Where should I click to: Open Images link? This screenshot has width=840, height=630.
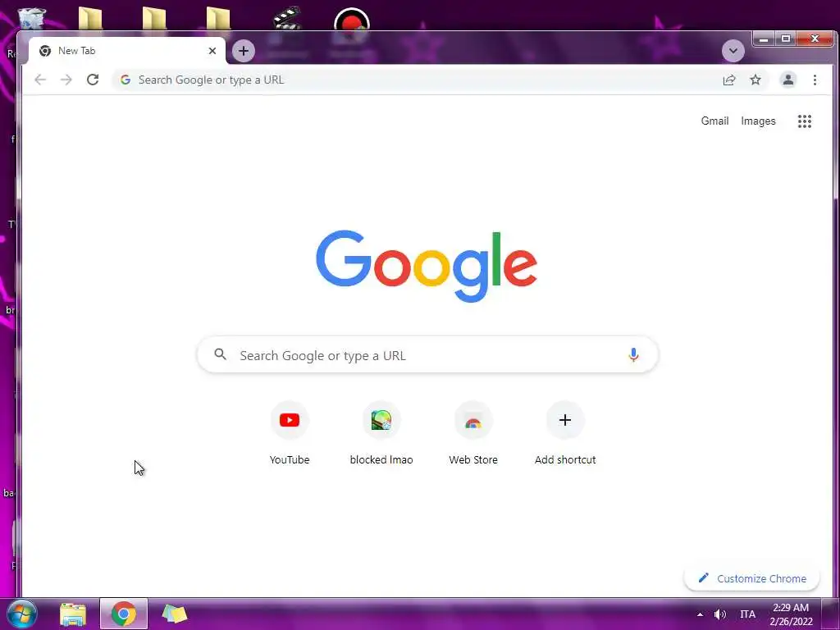(x=758, y=121)
